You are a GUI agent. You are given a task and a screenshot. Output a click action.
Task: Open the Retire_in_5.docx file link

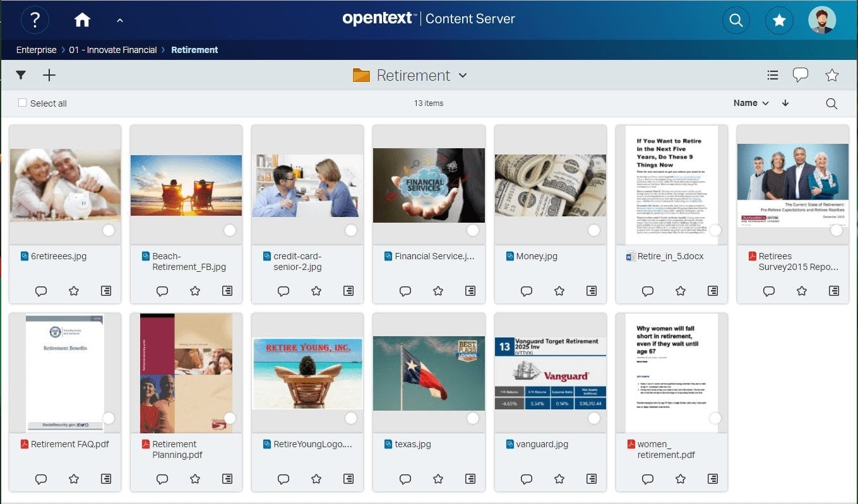point(670,256)
